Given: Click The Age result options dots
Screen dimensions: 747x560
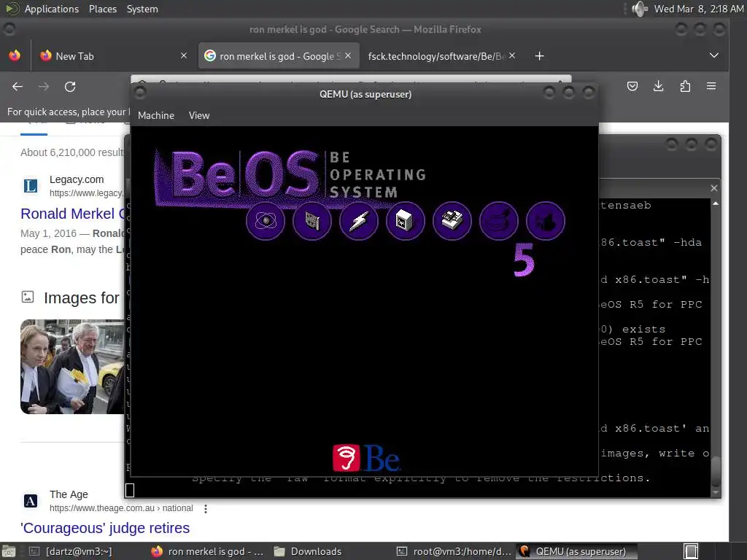Looking at the screenshot, I should (x=205, y=508).
